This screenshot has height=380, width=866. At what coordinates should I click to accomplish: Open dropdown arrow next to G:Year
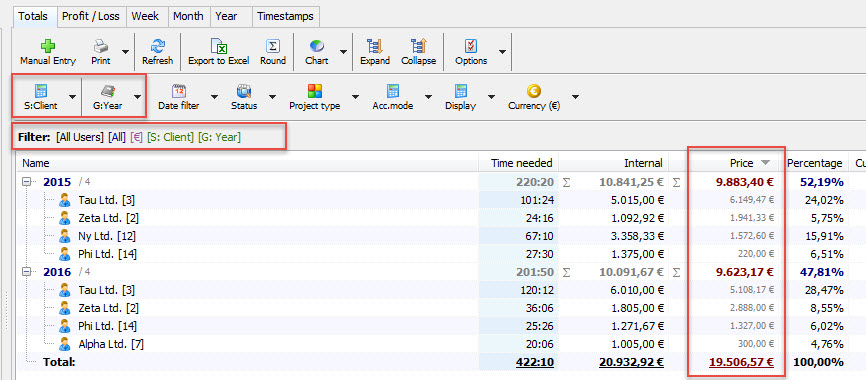pyautogui.click(x=137, y=97)
